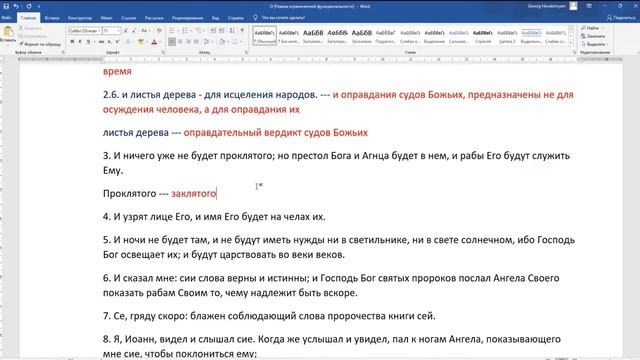
Task: Apply the Обычный style
Action: point(264,36)
